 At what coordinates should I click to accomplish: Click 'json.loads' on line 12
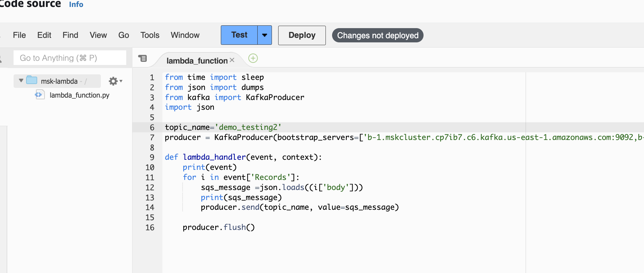tap(282, 188)
